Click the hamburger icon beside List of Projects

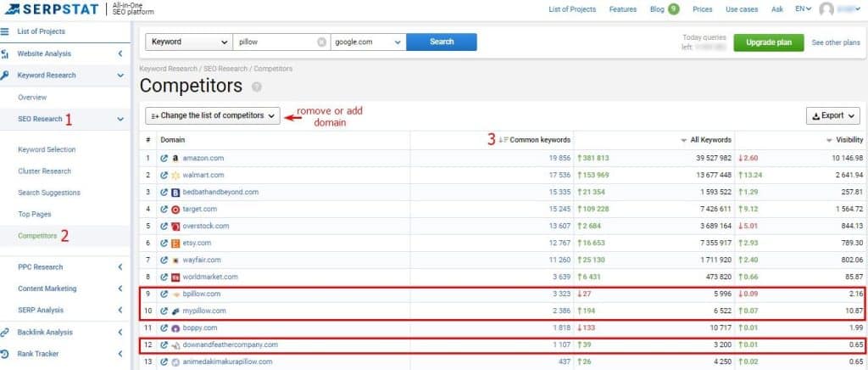click(6, 31)
